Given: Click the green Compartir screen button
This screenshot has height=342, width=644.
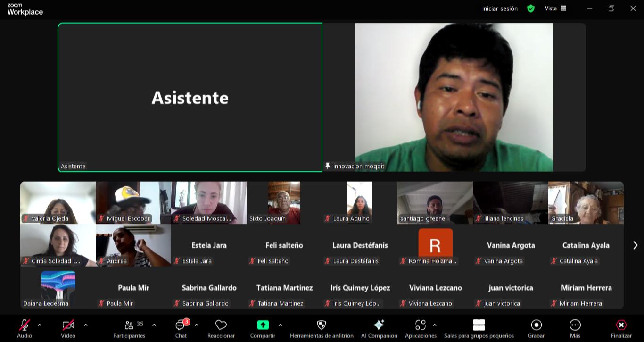Looking at the screenshot, I should coord(263,325).
